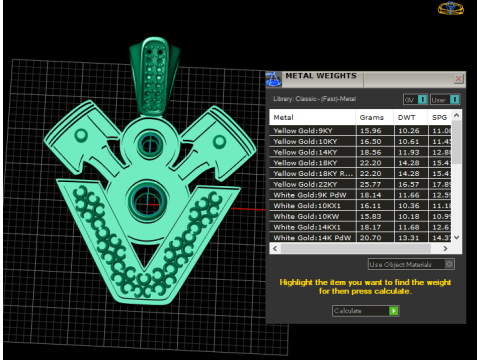
Task: Click the Library: Classic - (Fast)-Metal label
Action: click(314, 99)
